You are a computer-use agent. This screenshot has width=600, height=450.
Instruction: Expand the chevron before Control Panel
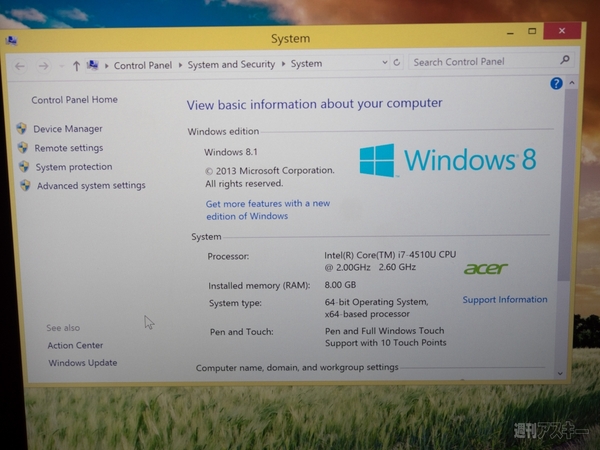[106, 66]
